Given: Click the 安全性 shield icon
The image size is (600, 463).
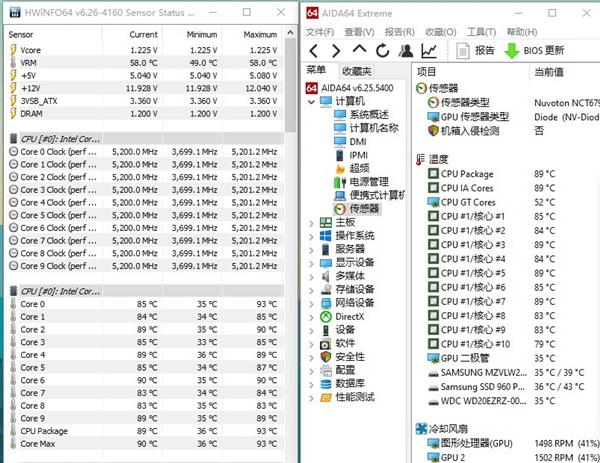Looking at the screenshot, I should (326, 357).
